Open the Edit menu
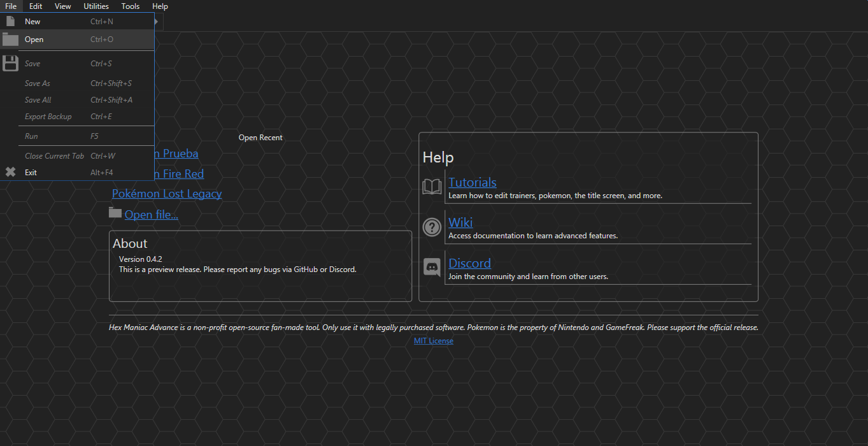The image size is (868, 446). pyautogui.click(x=35, y=6)
